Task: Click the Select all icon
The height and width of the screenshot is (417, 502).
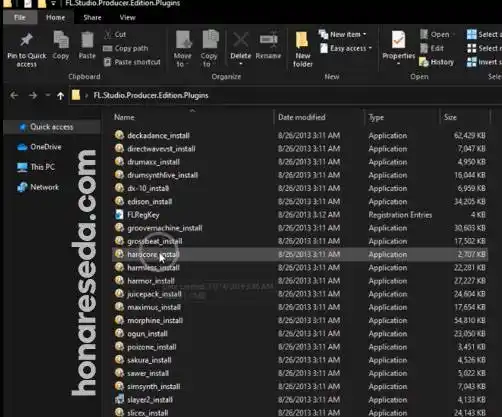Action: coord(472,34)
